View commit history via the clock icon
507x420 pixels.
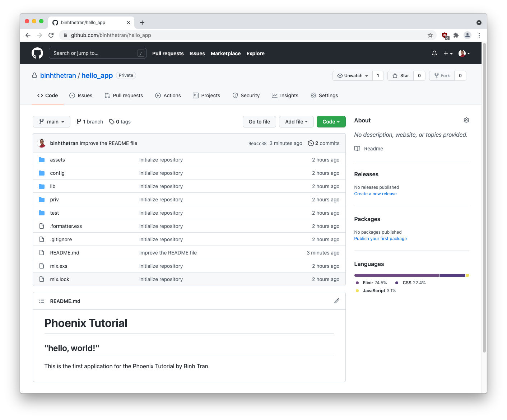[x=311, y=143]
